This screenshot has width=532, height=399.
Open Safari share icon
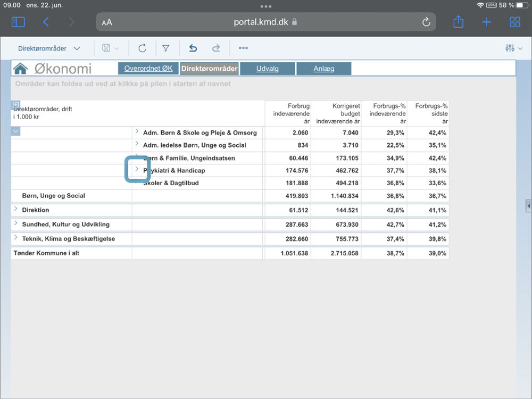click(x=459, y=22)
